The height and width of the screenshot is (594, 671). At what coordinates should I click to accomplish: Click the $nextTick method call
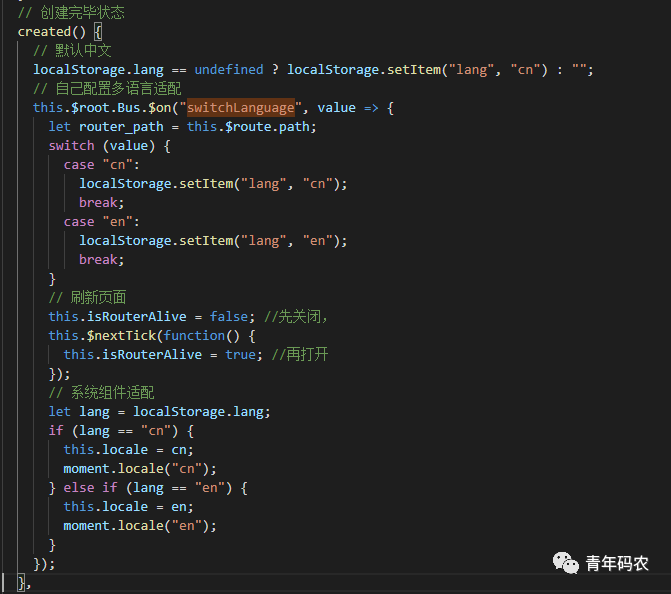click(x=122, y=336)
